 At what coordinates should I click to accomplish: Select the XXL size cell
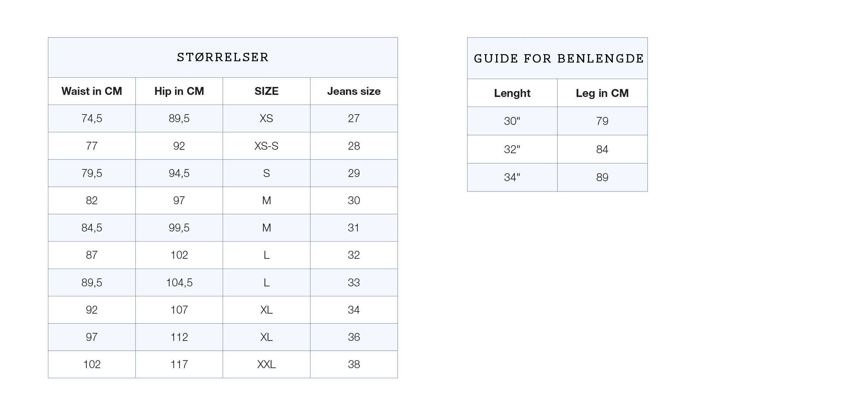pos(266,364)
